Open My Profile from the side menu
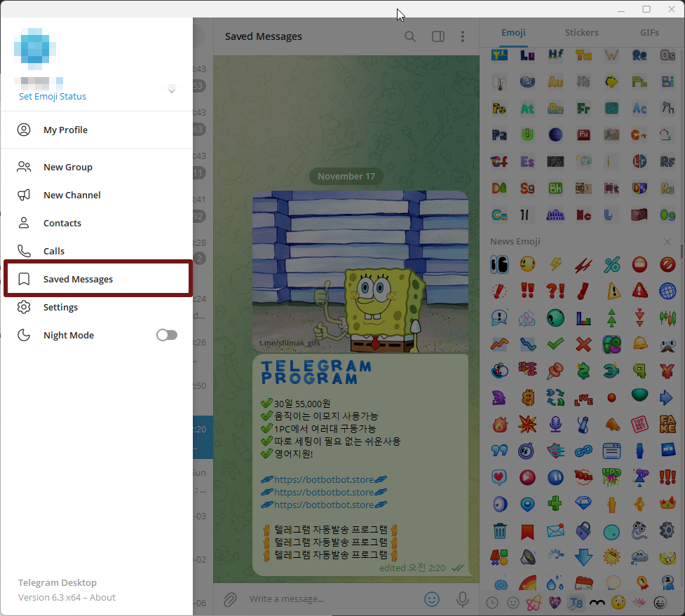This screenshot has width=685, height=616. (x=65, y=130)
